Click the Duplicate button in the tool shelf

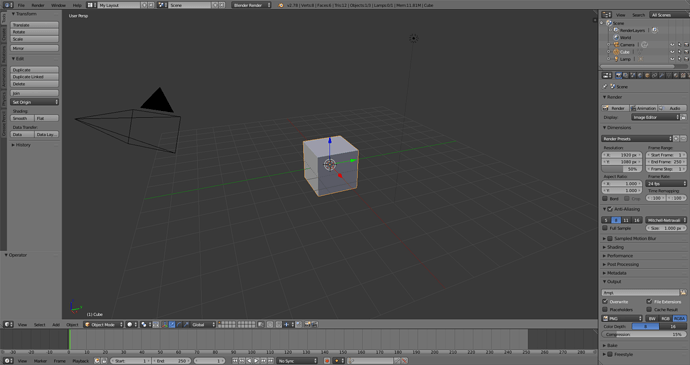(35, 70)
